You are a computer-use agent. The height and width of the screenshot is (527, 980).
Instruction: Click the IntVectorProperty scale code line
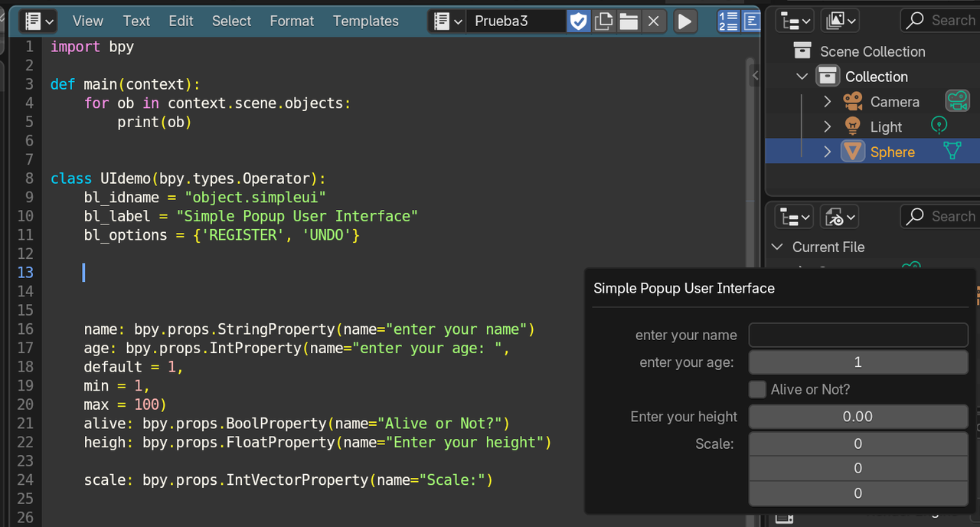pos(289,480)
